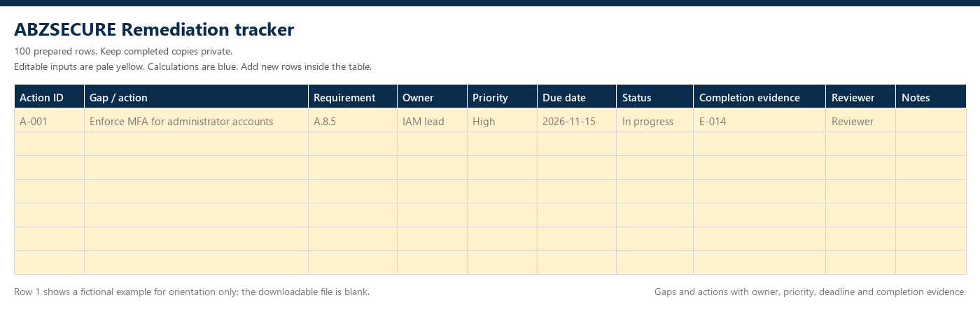Click the Gaps and actions description footer
This screenshot has width=980, height=323.
(810, 292)
